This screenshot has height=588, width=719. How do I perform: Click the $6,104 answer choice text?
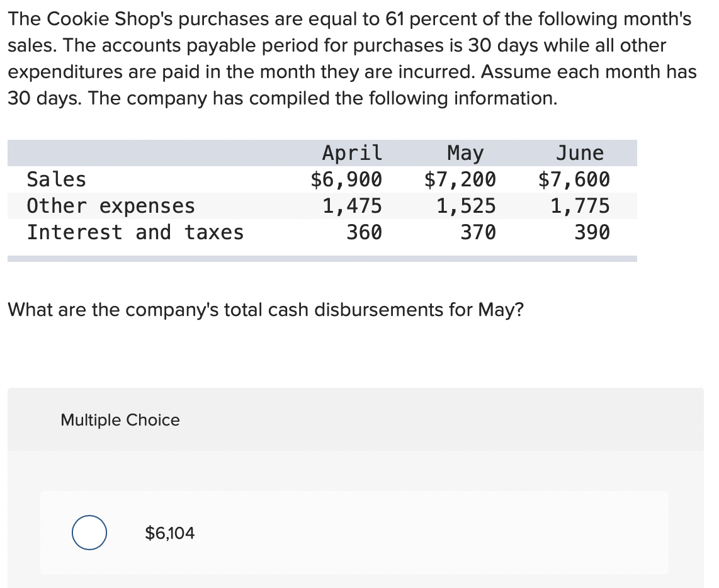click(170, 533)
